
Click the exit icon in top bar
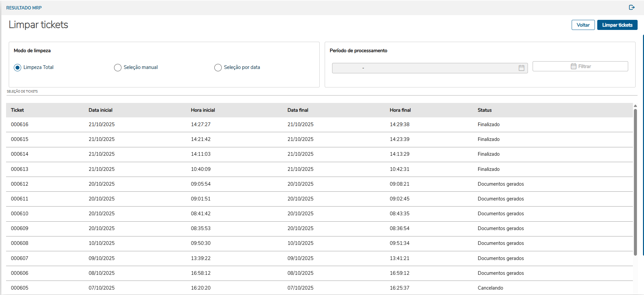pos(632,7)
